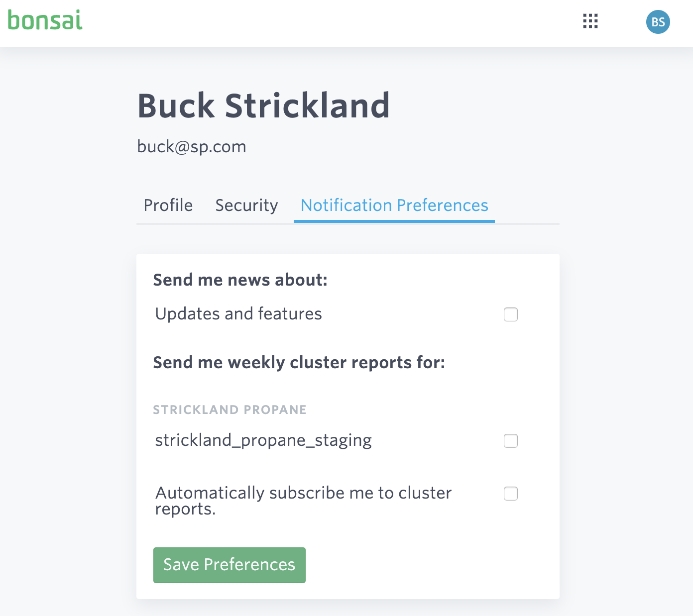Open the apps grid menu
This screenshot has height=616, width=693.
[590, 21]
